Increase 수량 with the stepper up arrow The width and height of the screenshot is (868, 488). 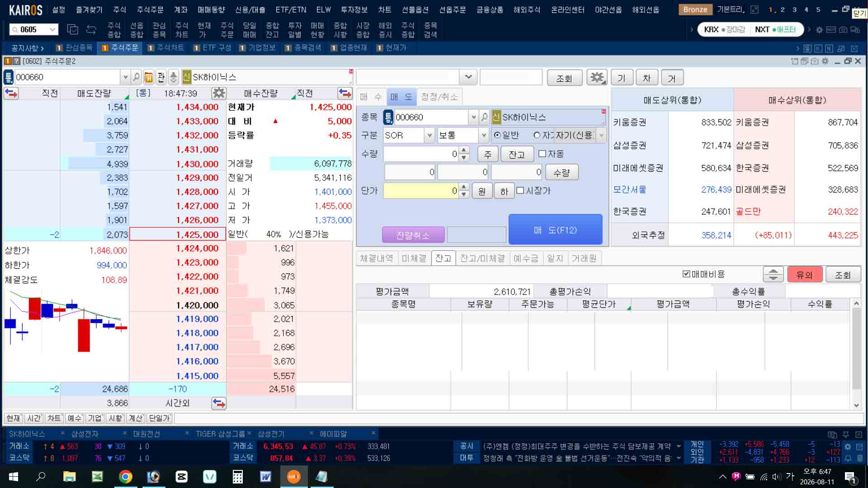pyautogui.click(x=464, y=150)
